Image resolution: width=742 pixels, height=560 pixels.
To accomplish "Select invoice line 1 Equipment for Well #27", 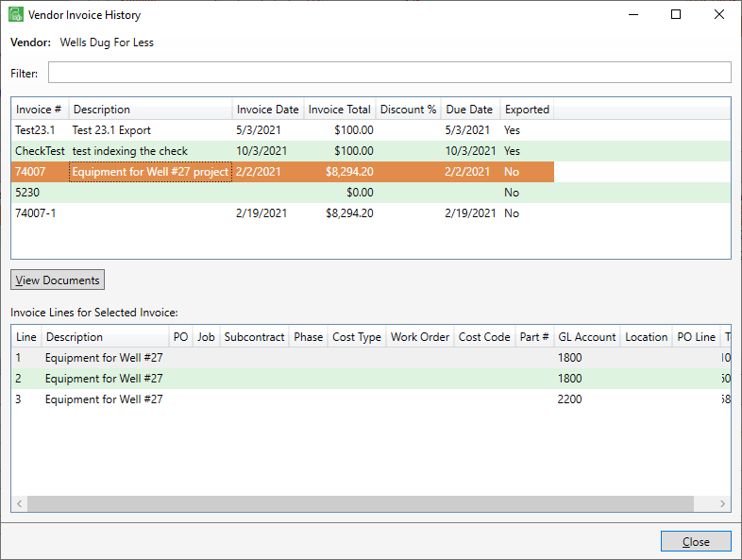I will (371, 358).
